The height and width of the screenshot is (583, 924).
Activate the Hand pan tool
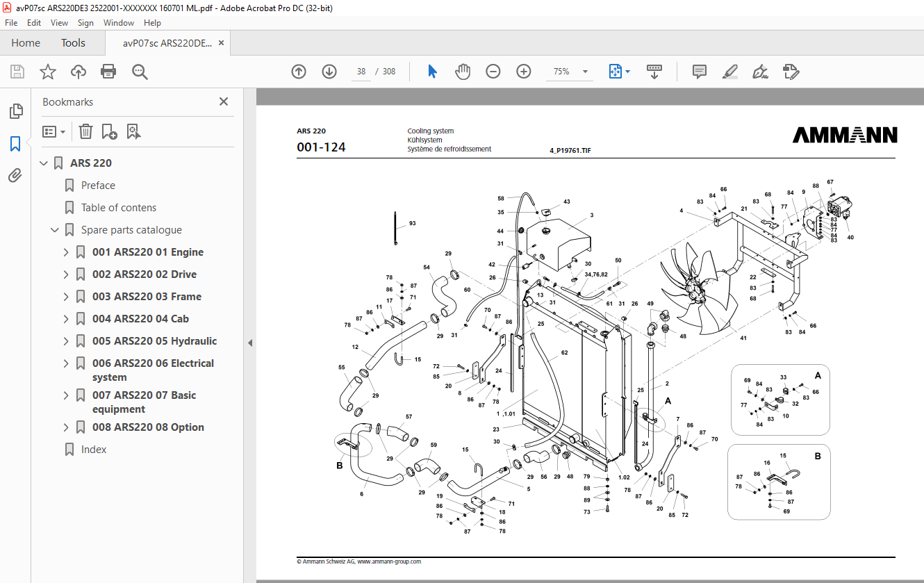coord(463,72)
